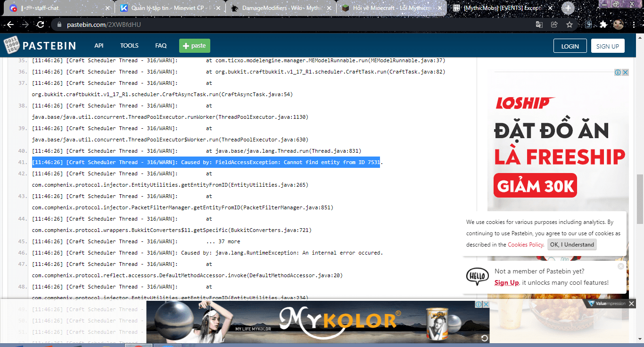Click line number 46
The image size is (644, 347).
(22, 253)
